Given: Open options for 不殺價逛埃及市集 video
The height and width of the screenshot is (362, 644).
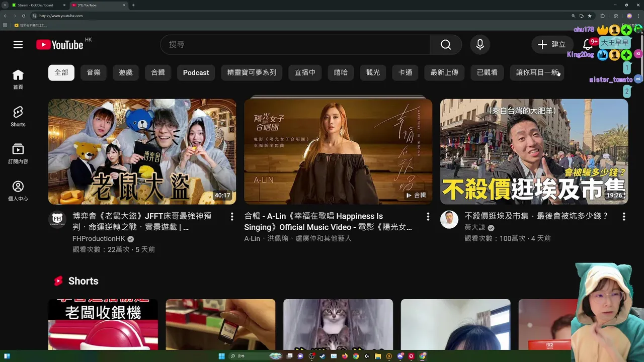Looking at the screenshot, I should (x=624, y=217).
